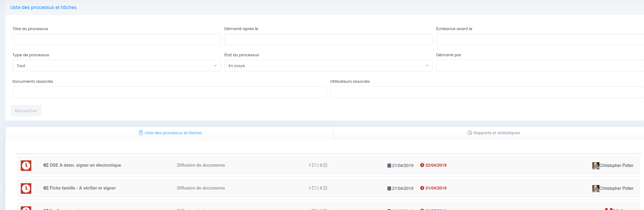Click the Documents associés input field
This screenshot has height=210, width=644.
click(169, 92)
